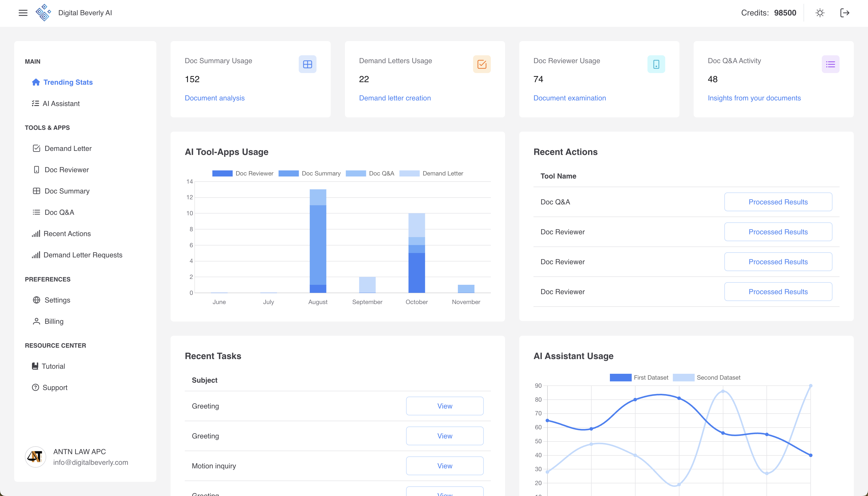The height and width of the screenshot is (496, 868).
Task: Click the September bar in usage chart
Action: coord(367,285)
